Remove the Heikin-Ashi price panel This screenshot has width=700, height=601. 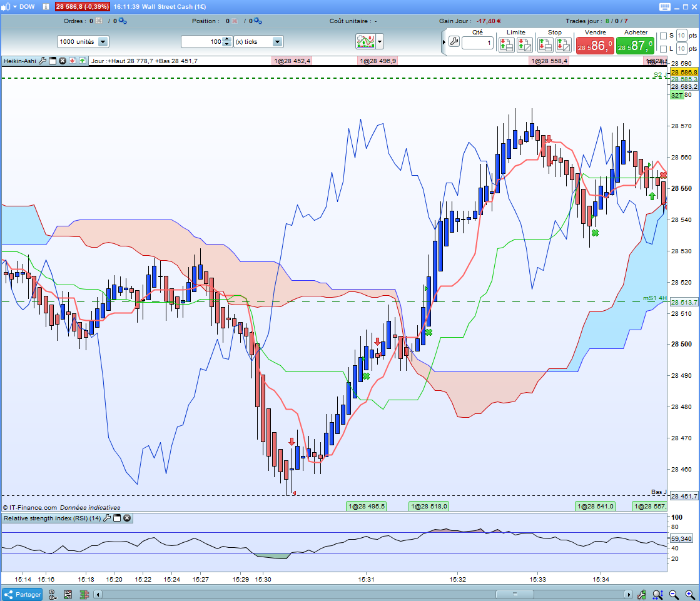click(63, 61)
